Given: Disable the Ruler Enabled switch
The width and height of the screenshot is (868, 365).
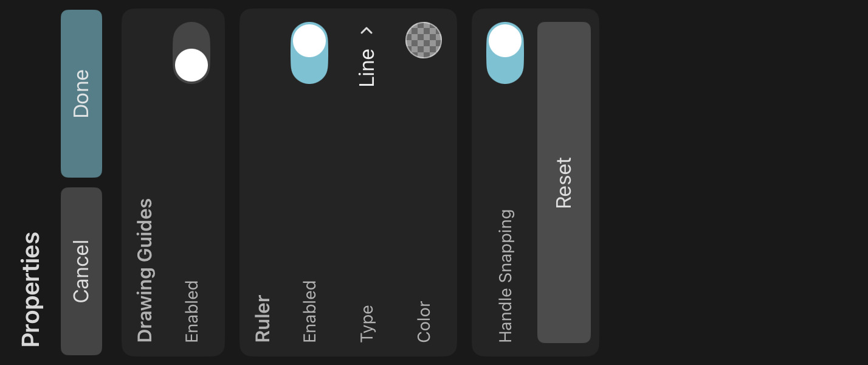Looking at the screenshot, I should pos(310,53).
